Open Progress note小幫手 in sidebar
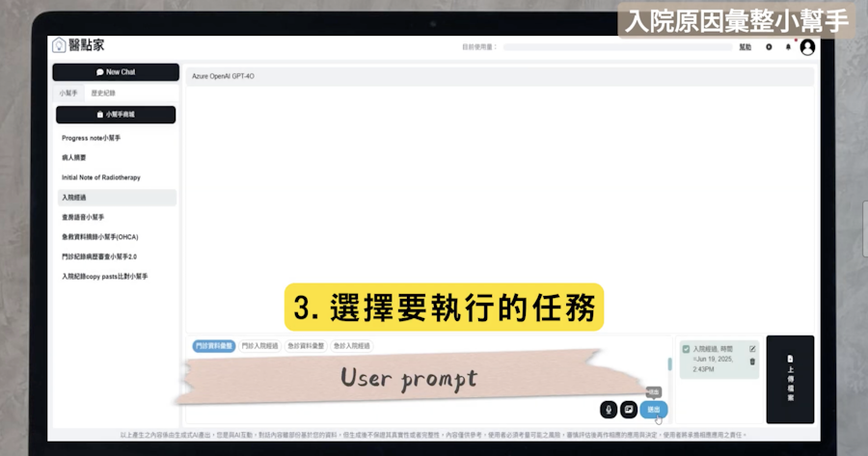Screen dimensions: 868x456 (92, 138)
